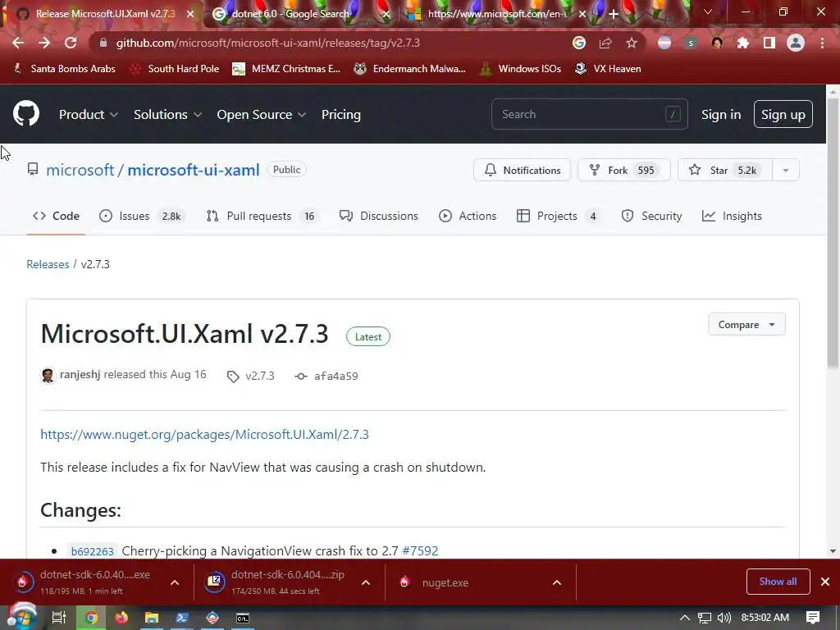Open the notification center icon
840x630 pixels.
pyautogui.click(x=813, y=618)
